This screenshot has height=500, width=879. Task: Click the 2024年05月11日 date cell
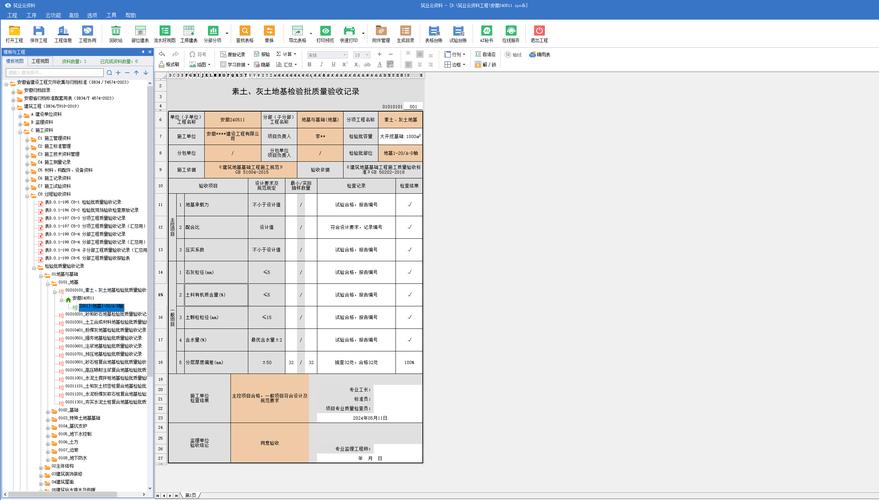(x=370, y=418)
